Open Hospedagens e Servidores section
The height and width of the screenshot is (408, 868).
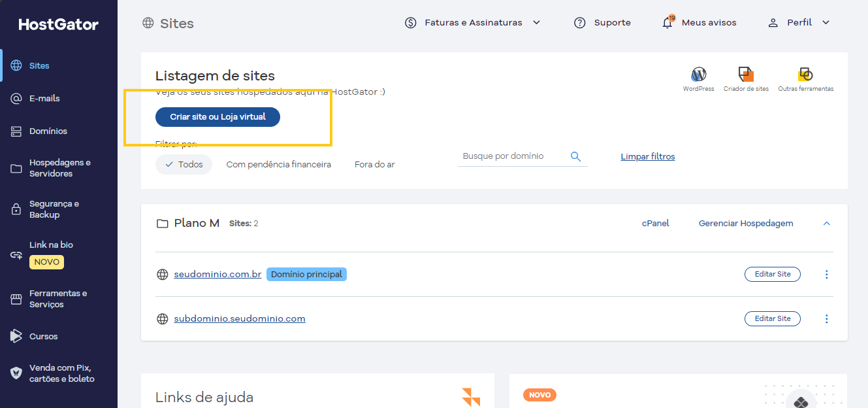[x=59, y=168]
